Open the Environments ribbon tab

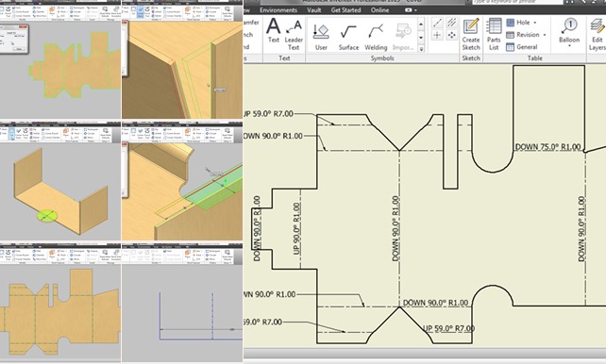coord(278,10)
